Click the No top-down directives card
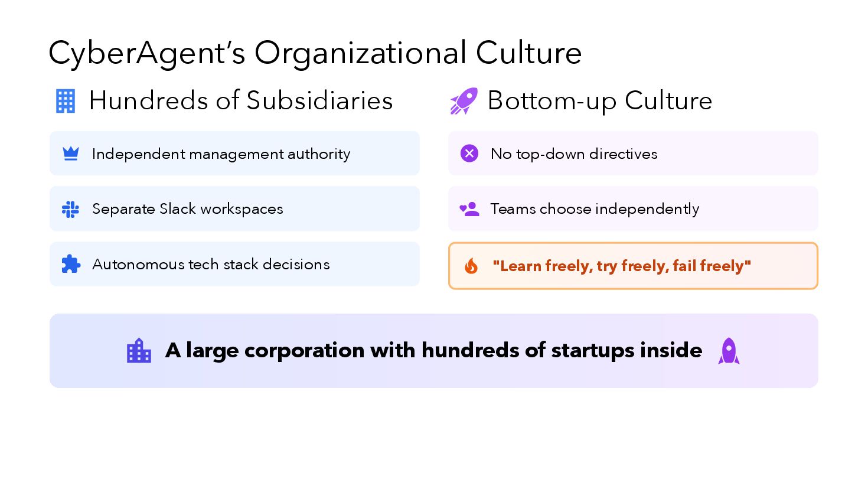 click(633, 154)
